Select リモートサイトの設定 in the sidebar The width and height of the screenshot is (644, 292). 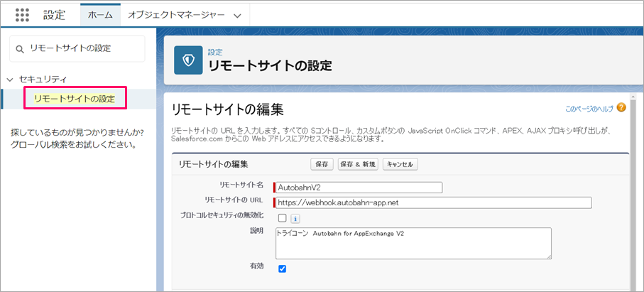(75, 99)
